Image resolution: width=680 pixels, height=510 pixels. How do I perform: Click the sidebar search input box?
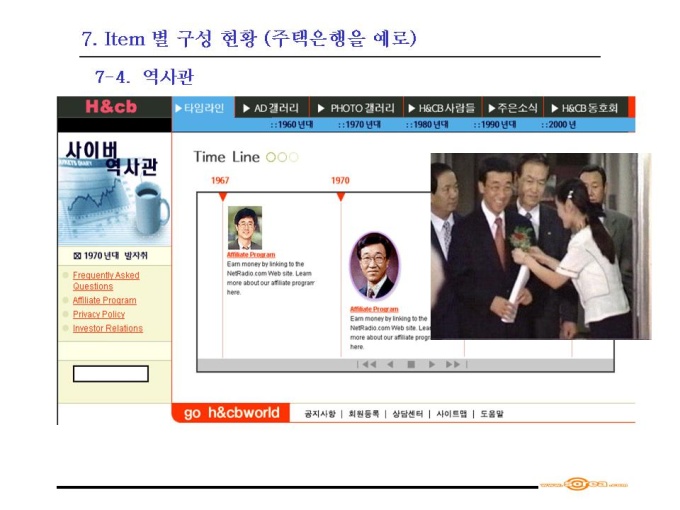pyautogui.click(x=111, y=374)
